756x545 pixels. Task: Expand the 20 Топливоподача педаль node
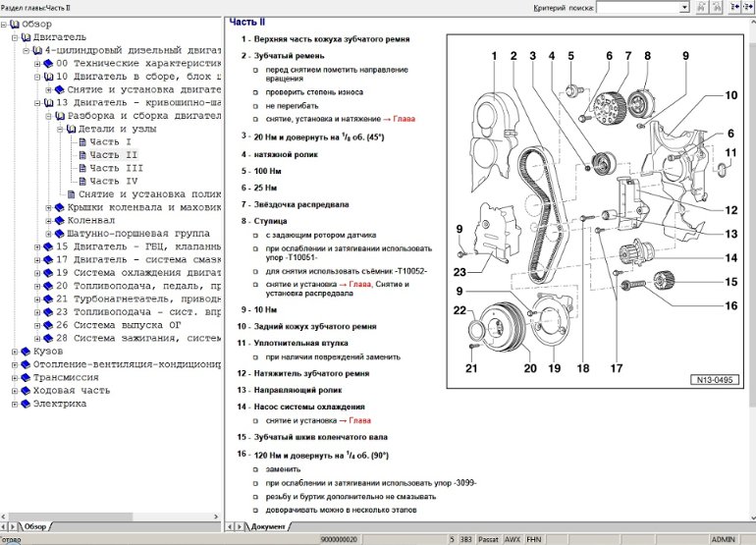[x=37, y=287]
